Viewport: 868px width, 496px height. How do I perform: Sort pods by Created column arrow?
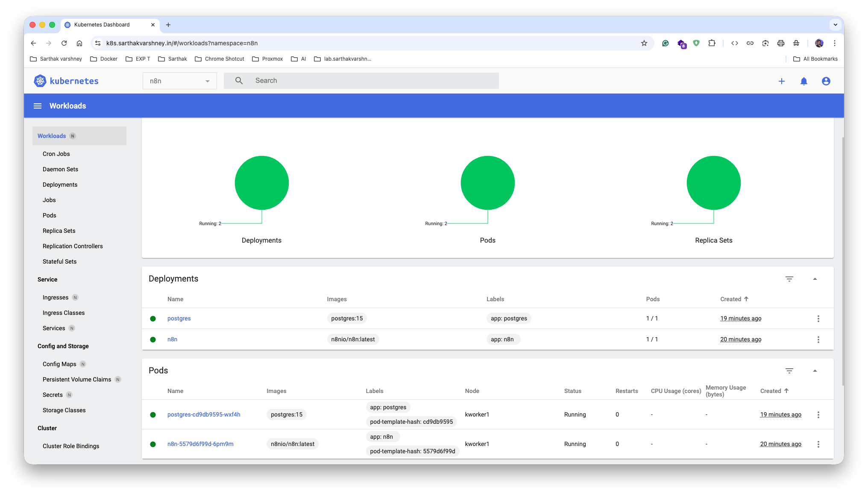click(786, 391)
